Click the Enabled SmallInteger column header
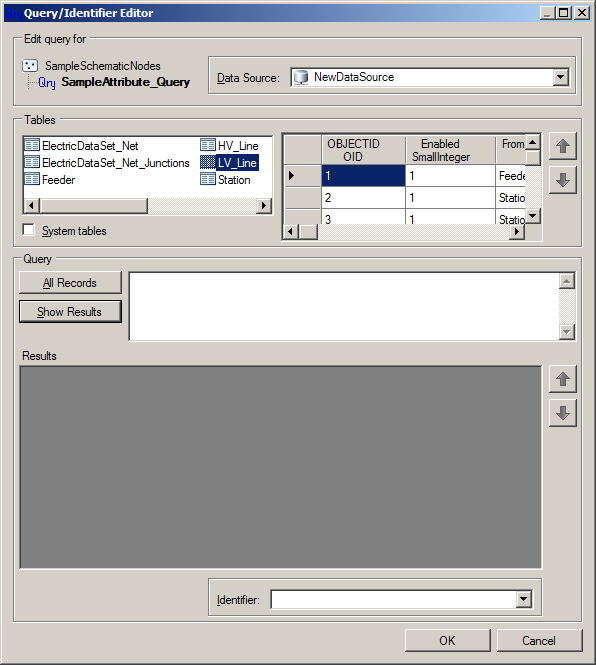 450,150
